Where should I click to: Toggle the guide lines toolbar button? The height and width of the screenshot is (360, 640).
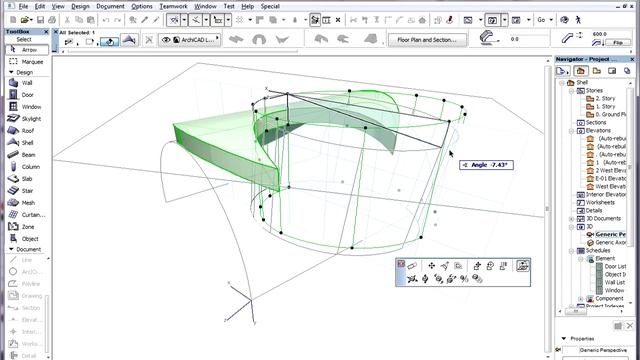pos(174,20)
